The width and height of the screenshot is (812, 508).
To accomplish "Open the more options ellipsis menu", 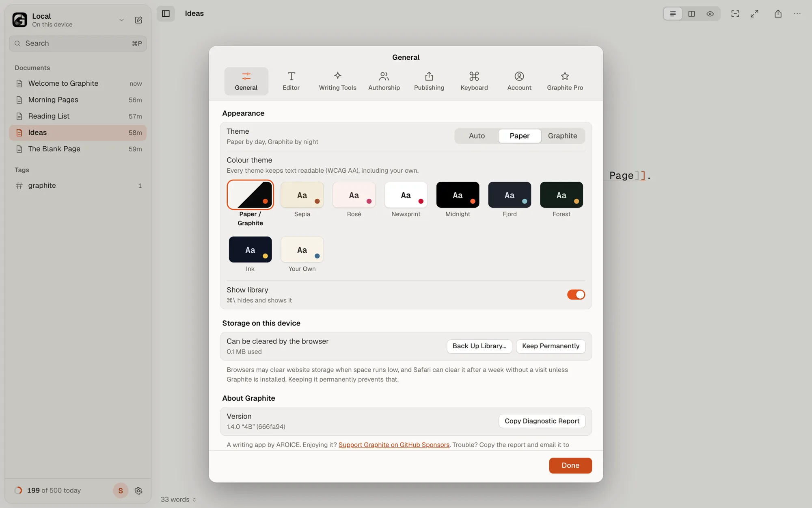I will (797, 14).
